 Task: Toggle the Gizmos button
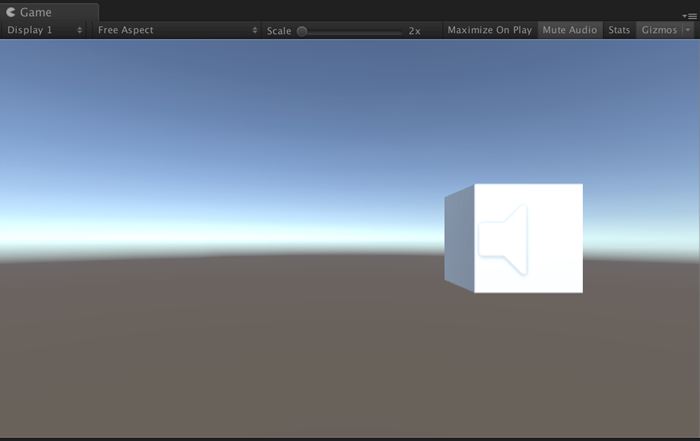pos(659,30)
